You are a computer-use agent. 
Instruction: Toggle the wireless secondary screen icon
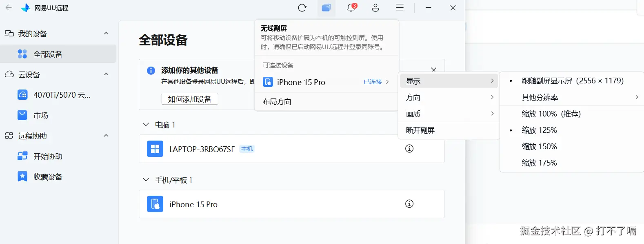(x=326, y=8)
